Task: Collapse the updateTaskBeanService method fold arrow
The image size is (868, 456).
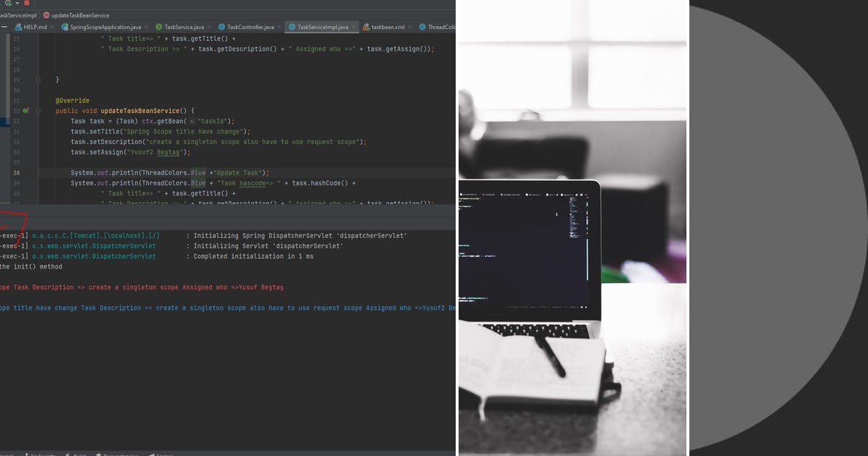Action: [x=38, y=111]
